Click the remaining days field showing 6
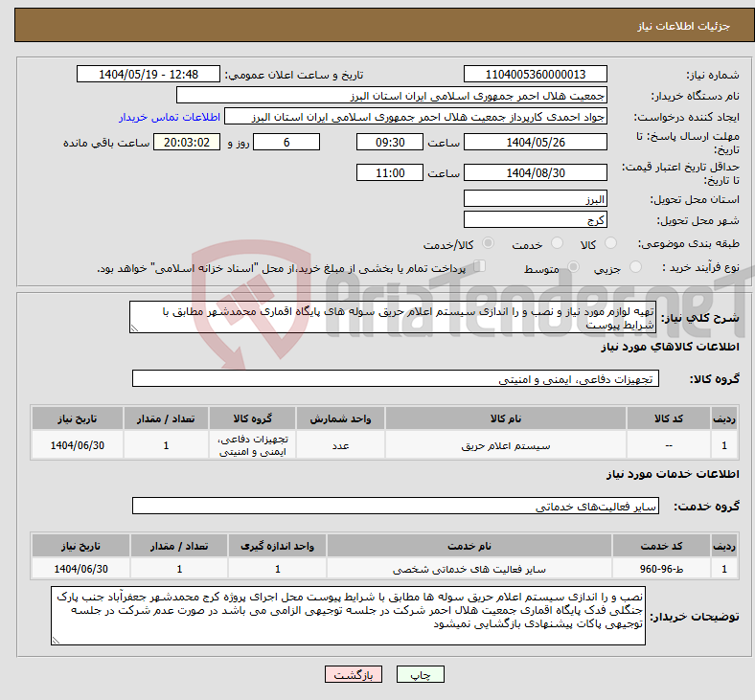Image resolution: width=755 pixels, height=700 pixels. pos(286,142)
